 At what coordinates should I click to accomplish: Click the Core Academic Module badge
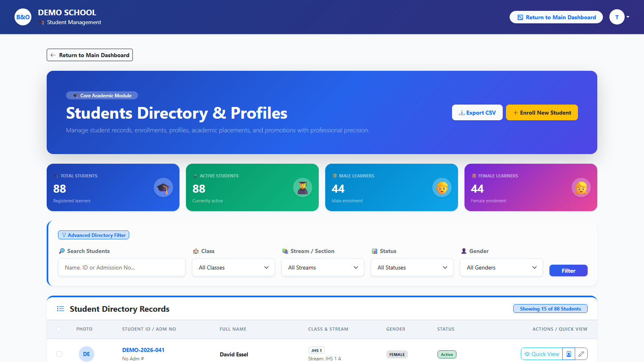(102, 95)
